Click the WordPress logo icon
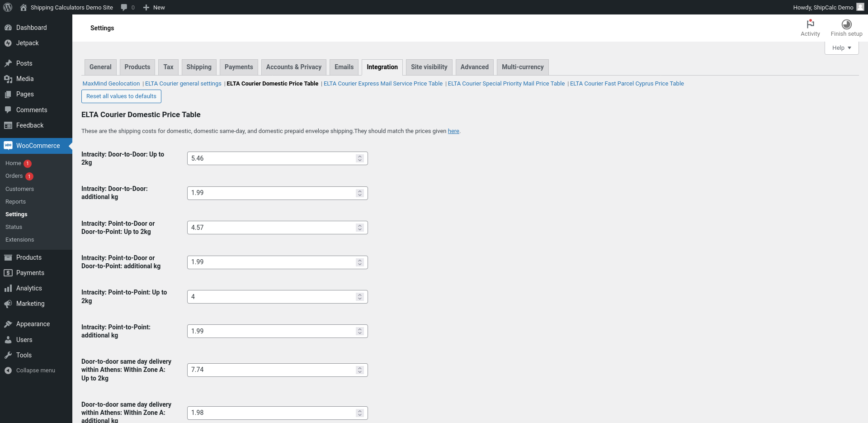This screenshot has width=868, height=423. click(8, 7)
